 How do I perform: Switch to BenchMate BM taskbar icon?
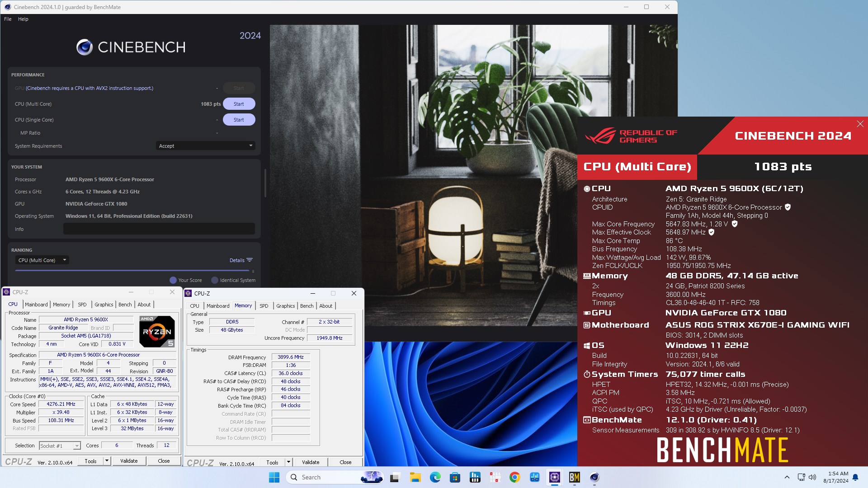(x=574, y=477)
